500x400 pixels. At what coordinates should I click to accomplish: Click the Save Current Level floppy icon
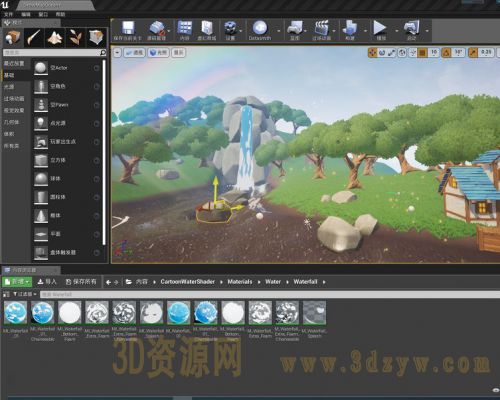click(x=128, y=28)
